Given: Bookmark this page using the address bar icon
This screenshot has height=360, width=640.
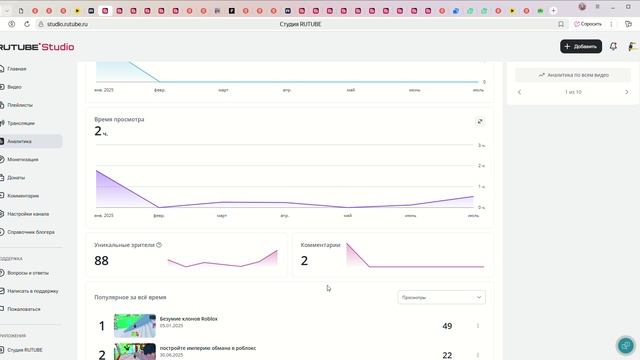Looking at the screenshot, I should (x=561, y=24).
